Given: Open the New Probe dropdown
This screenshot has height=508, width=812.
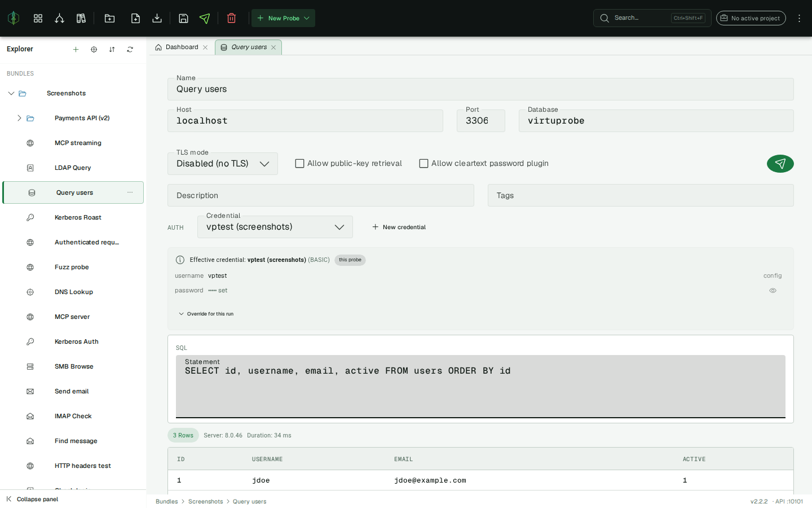Looking at the screenshot, I should 283,18.
